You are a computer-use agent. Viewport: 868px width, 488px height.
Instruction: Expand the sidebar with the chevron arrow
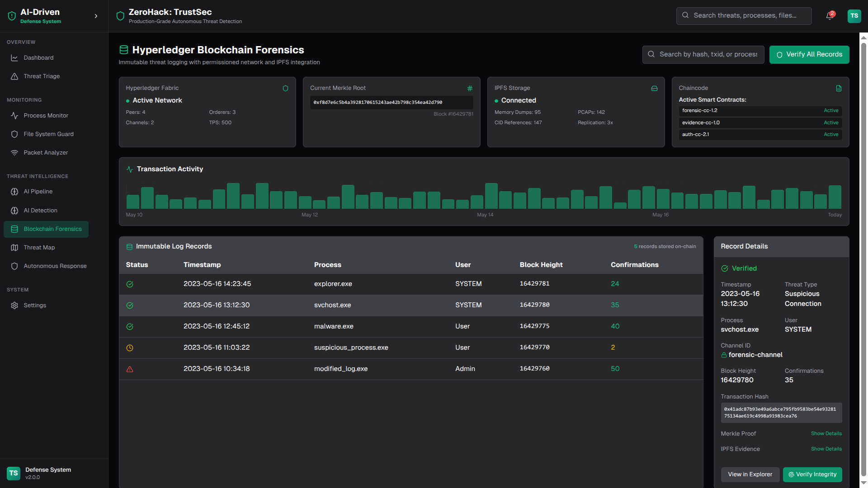(96, 16)
